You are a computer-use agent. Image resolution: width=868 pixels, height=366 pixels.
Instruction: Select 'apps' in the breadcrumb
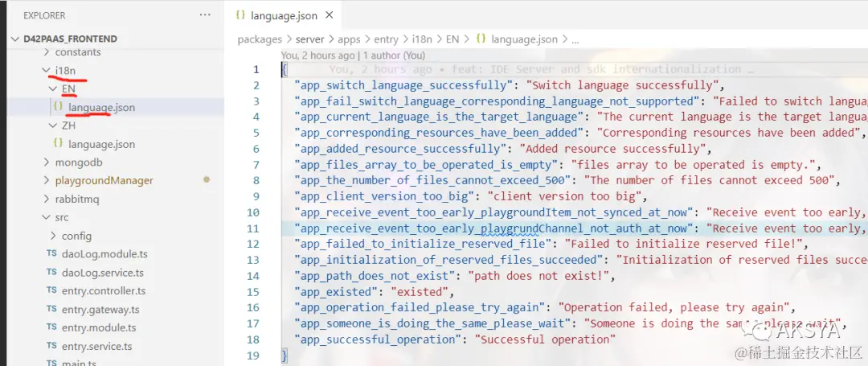(x=350, y=39)
